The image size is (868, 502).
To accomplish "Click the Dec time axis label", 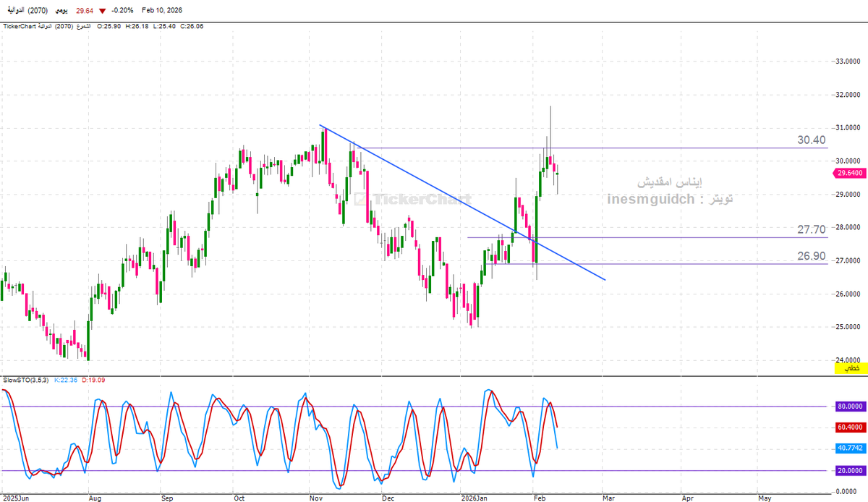I will coord(388,498).
